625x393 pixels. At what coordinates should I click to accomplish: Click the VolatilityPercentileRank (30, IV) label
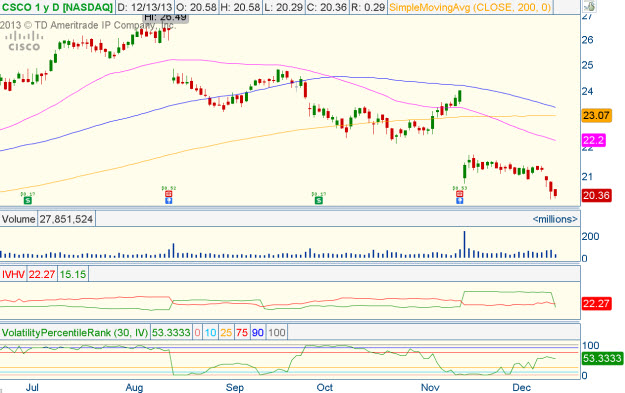[75, 332]
